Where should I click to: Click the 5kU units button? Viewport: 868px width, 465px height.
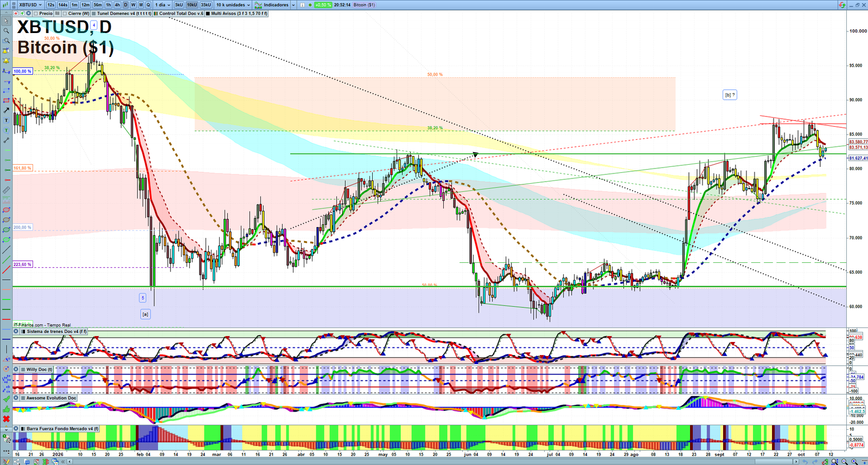179,5
